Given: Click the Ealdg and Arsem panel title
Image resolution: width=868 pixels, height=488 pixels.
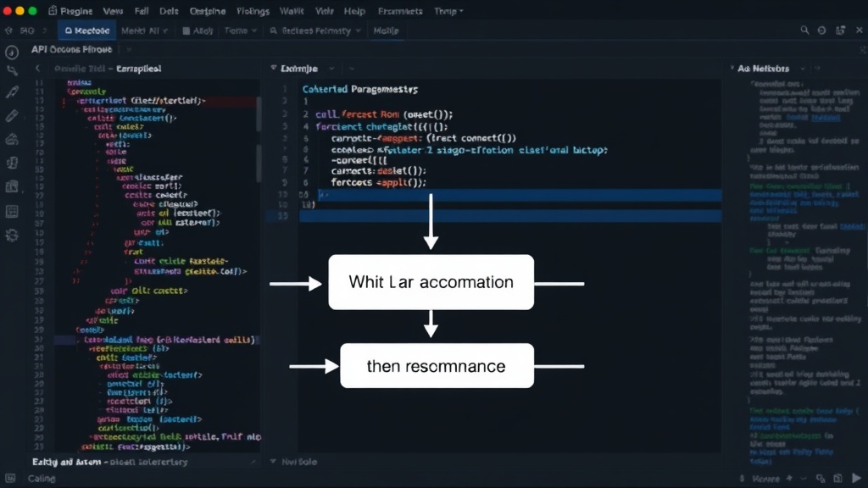Looking at the screenshot, I should (x=66, y=462).
